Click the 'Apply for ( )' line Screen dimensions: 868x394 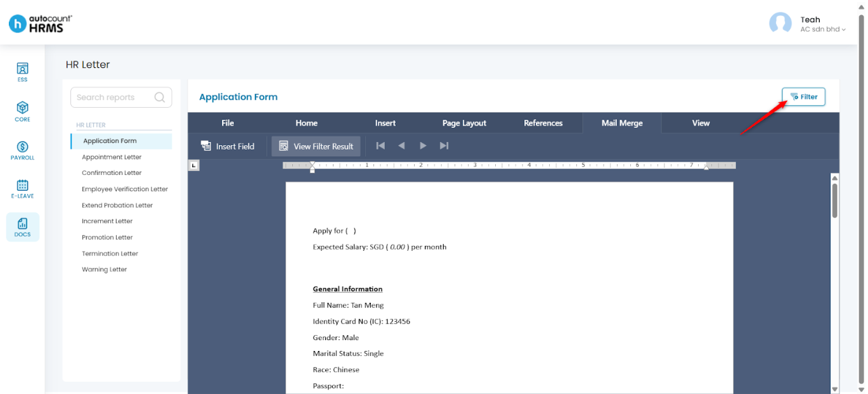pyautogui.click(x=334, y=231)
